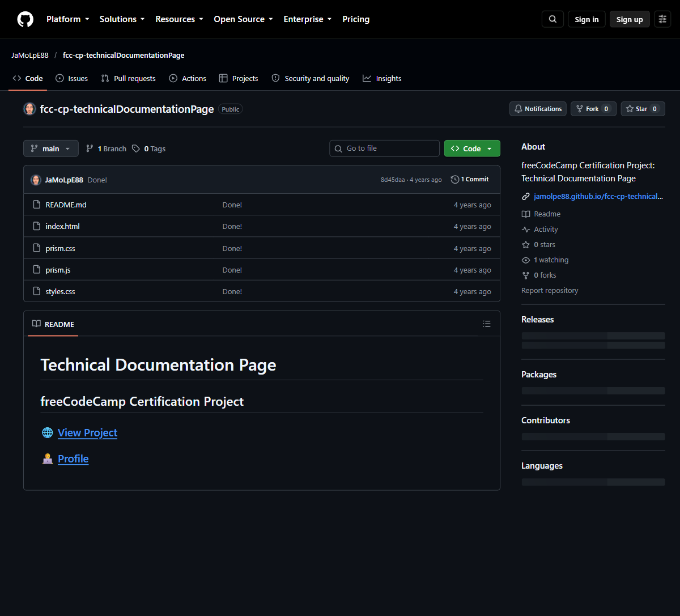The image size is (680, 616).
Task: Open the 1 Branch link
Action: [x=106, y=148]
